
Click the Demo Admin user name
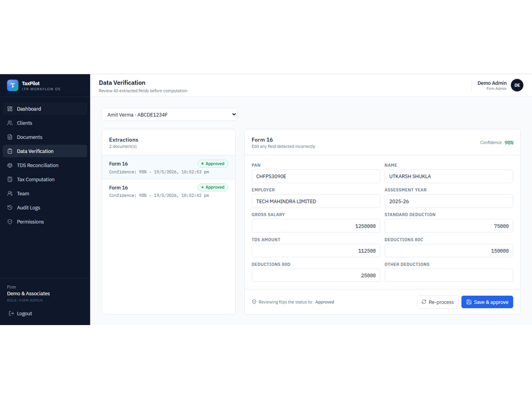pos(492,83)
